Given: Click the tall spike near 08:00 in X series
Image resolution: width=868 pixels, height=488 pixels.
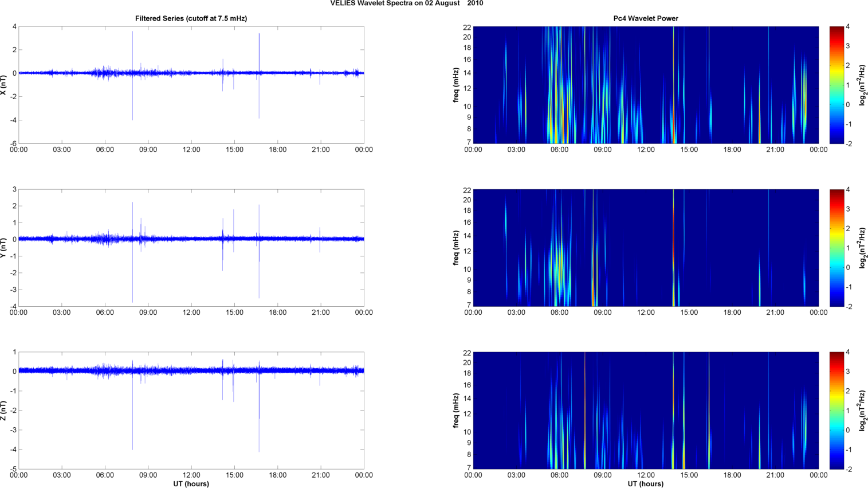Looking at the screenshot, I should coord(132,52).
